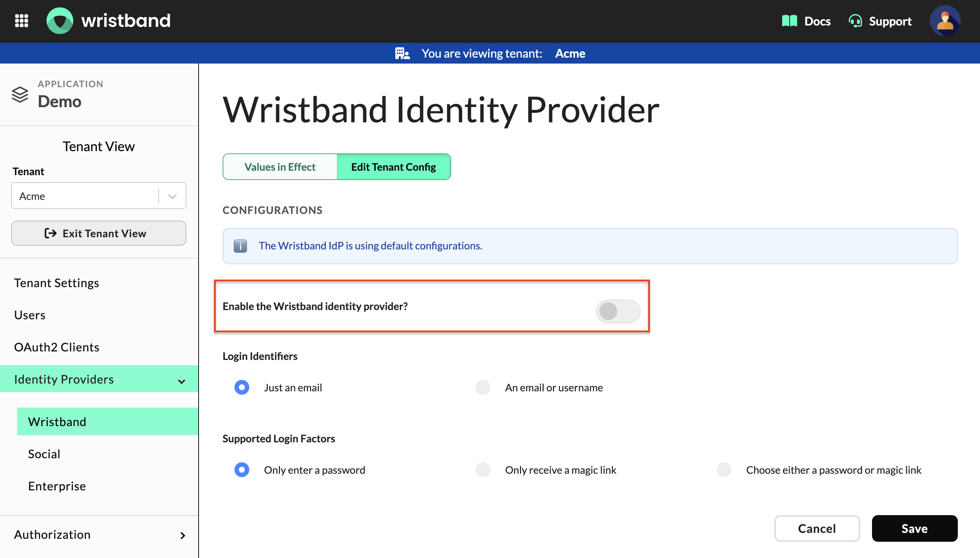This screenshot has height=558, width=980.
Task: Open the apps grid menu icon
Action: pyautogui.click(x=21, y=21)
